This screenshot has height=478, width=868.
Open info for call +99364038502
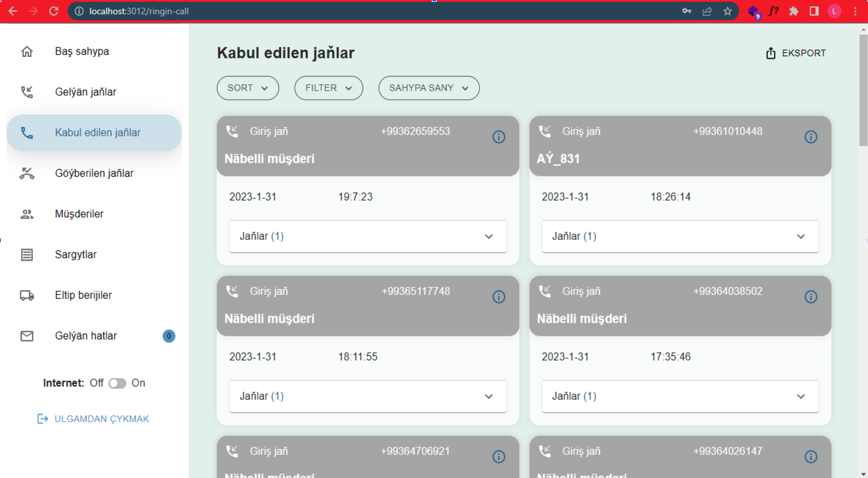click(x=811, y=297)
